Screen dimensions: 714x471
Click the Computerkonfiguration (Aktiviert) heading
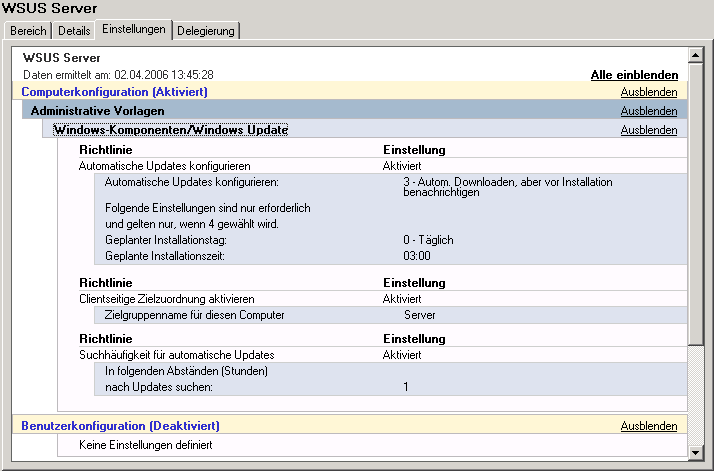pos(114,92)
